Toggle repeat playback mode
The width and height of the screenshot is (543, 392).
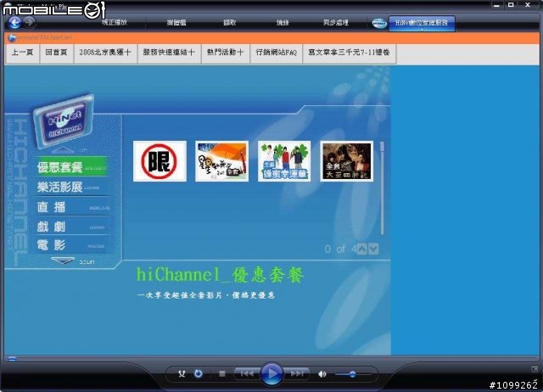click(198, 373)
